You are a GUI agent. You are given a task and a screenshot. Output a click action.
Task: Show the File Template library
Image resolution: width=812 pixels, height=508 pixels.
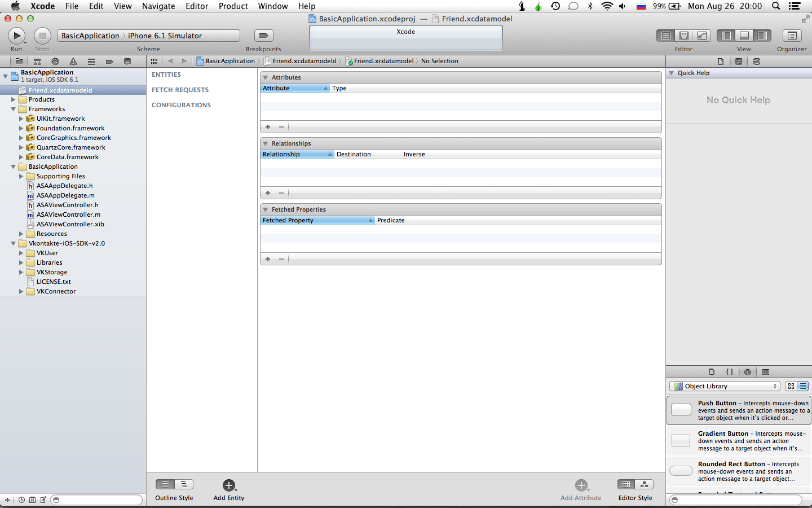(712, 372)
